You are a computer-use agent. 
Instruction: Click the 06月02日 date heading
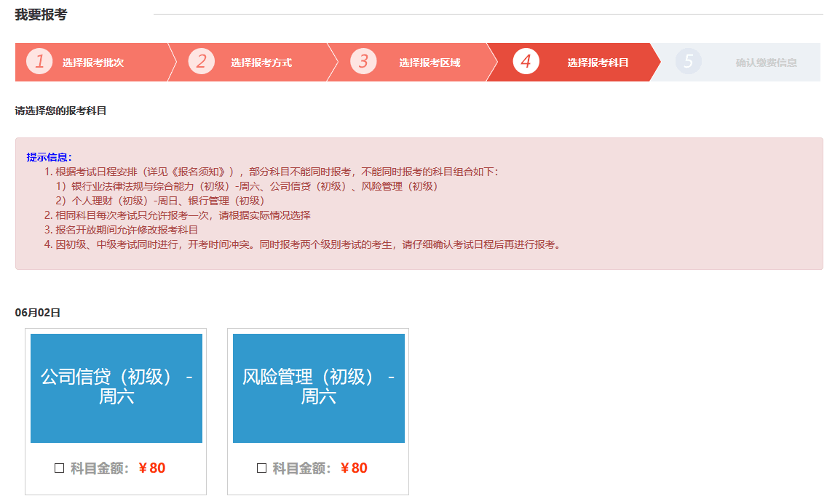(37, 313)
